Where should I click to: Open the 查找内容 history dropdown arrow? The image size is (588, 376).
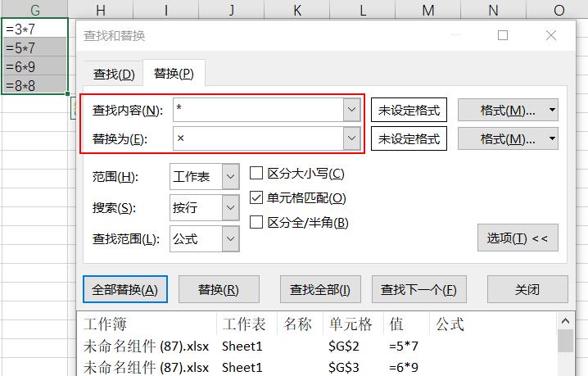pos(352,110)
